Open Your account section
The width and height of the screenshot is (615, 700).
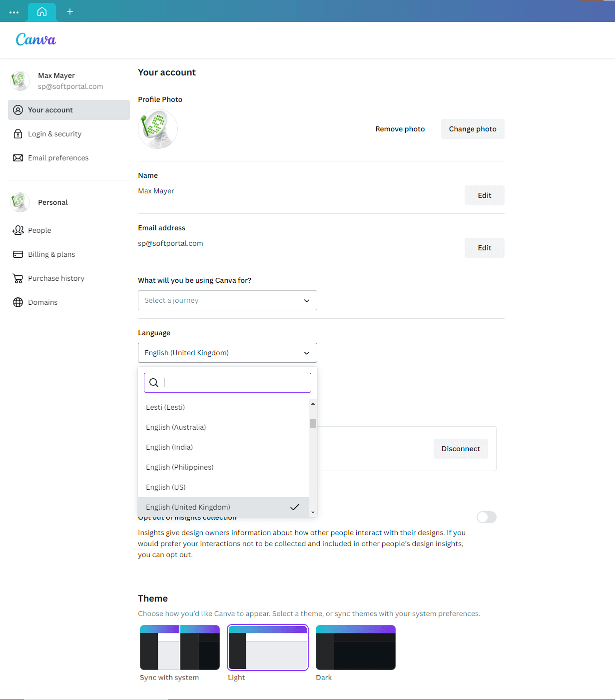(x=69, y=110)
